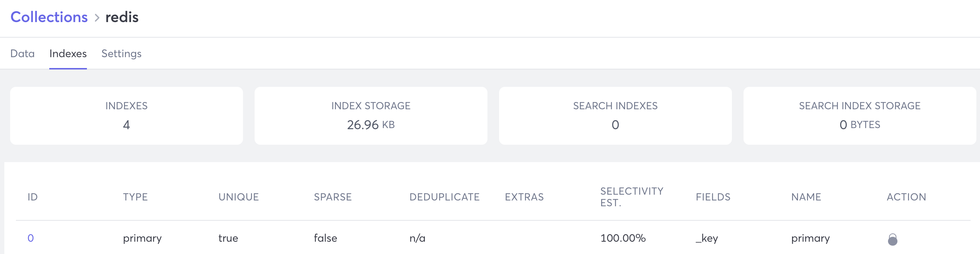Open the Collections page via the breadcrumb
The height and width of the screenshot is (254, 980).
[x=49, y=17]
